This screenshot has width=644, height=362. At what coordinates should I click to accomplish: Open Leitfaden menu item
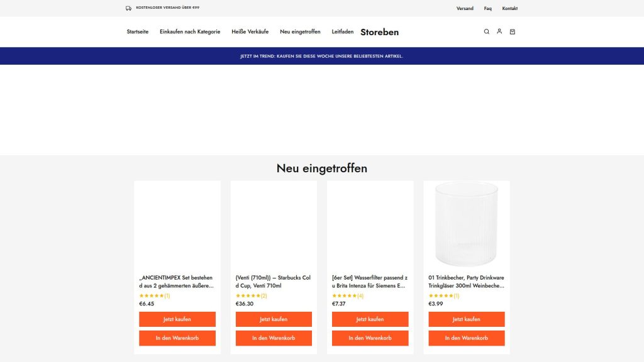[343, 31]
